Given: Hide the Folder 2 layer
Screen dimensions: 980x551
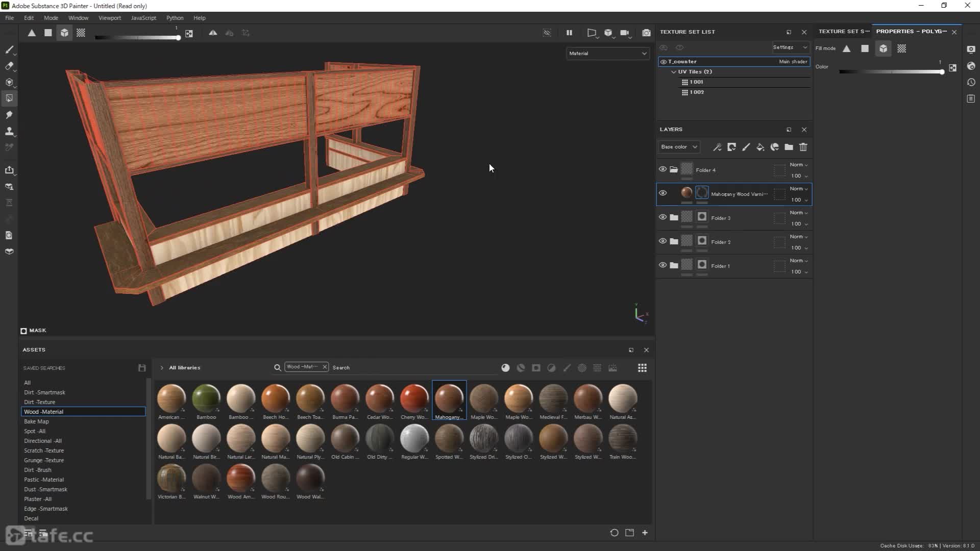Looking at the screenshot, I should click(x=663, y=241).
